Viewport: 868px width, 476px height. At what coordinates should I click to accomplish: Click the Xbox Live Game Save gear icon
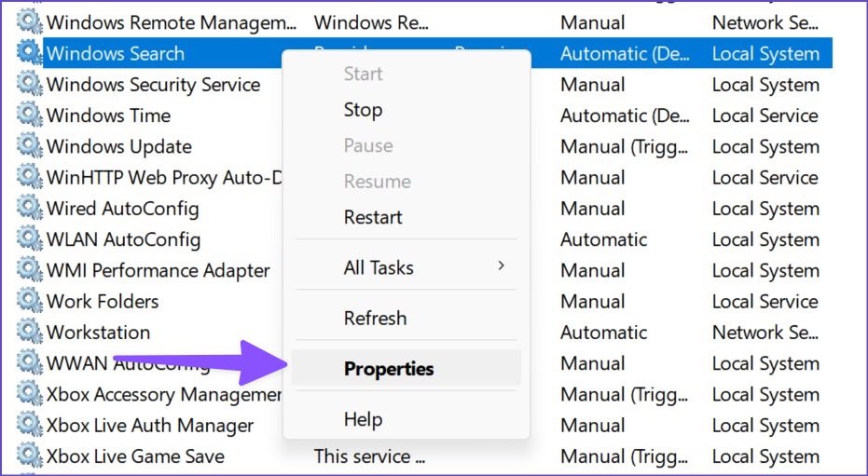coord(29,456)
